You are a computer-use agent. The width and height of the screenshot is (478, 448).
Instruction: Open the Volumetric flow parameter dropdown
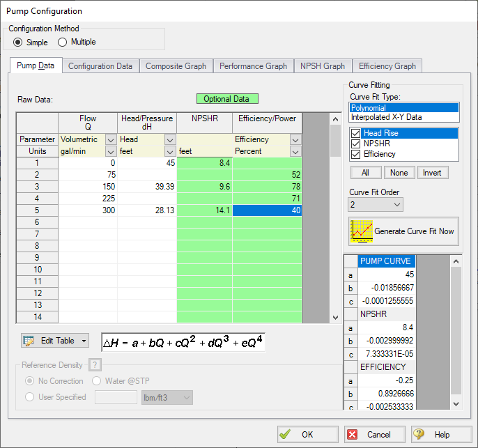(111, 140)
